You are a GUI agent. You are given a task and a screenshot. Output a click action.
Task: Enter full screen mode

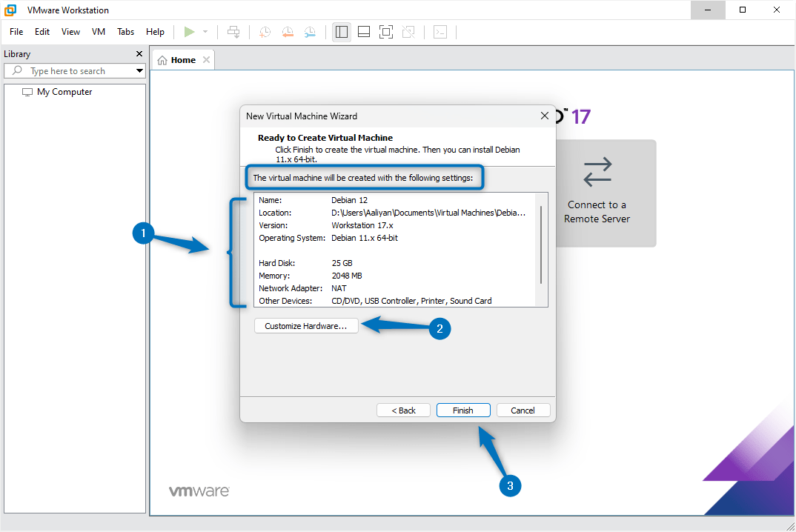click(385, 31)
